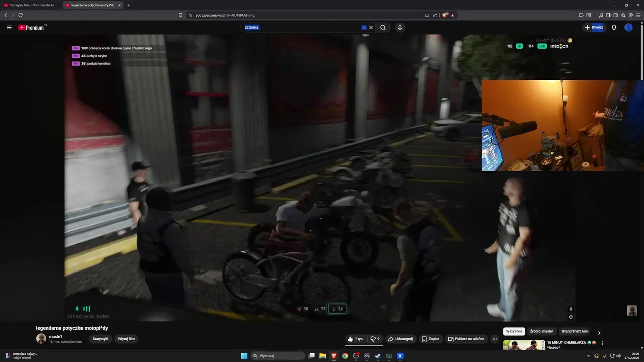Click the share page icon in address bar
This screenshot has height=362, width=644.
point(435,15)
